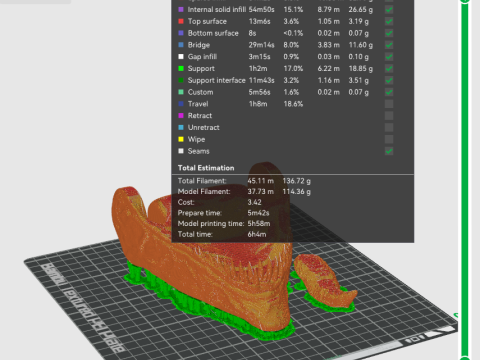Click the Custom color swatch
The height and width of the screenshot is (360, 480).
point(181,92)
